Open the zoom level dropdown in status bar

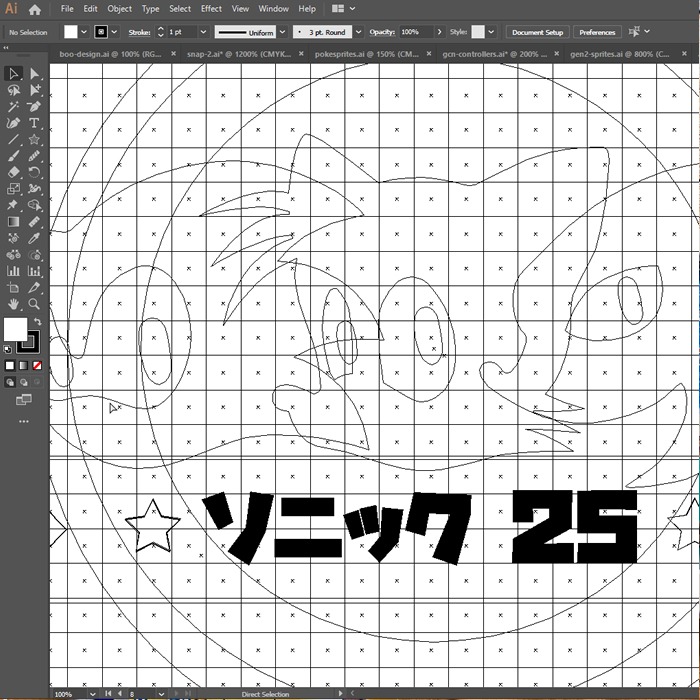92,694
